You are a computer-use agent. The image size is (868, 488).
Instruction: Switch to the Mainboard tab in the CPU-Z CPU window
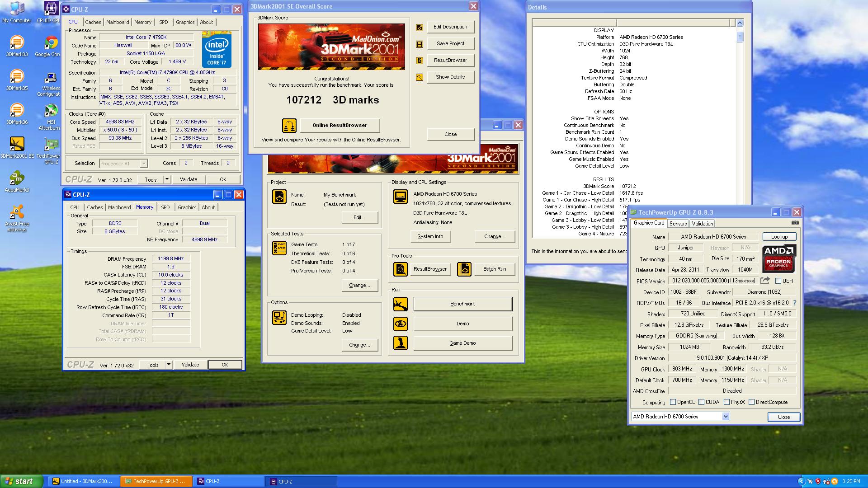tap(118, 22)
